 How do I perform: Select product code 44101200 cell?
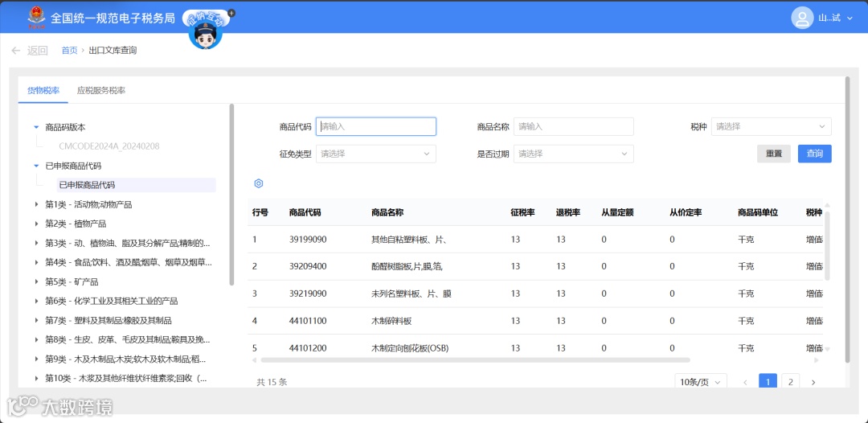coord(308,348)
